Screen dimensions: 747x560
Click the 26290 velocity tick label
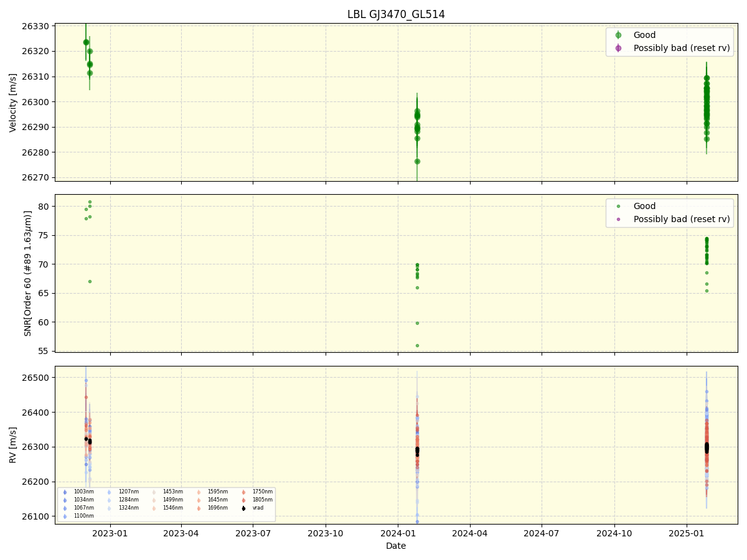click(x=36, y=127)
